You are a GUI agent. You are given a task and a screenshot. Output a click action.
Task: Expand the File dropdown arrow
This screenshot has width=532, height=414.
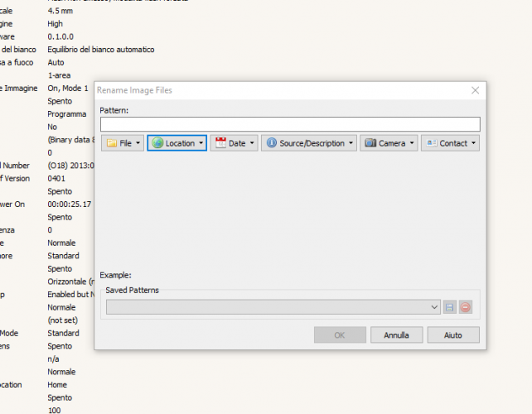(138, 143)
